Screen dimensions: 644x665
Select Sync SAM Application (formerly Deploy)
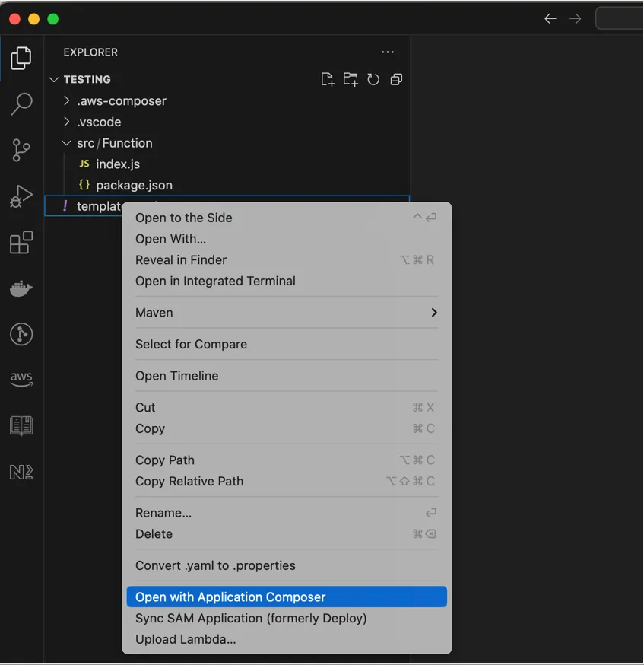coord(287,618)
